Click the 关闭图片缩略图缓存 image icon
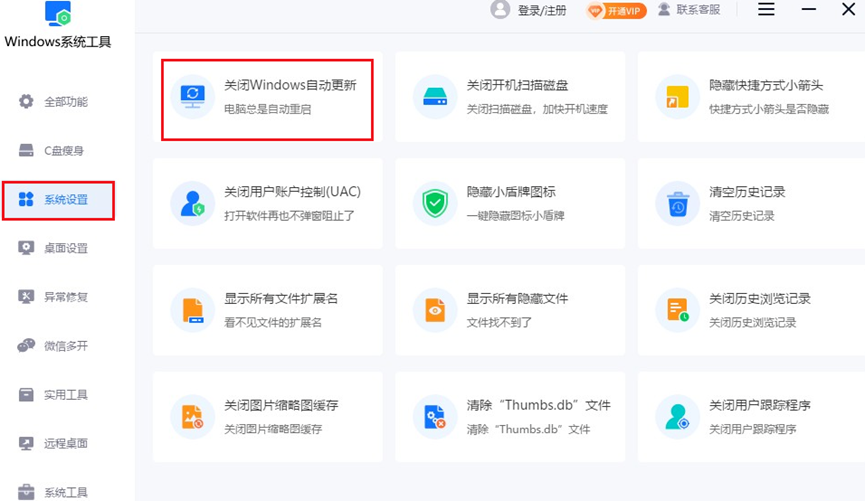The height and width of the screenshot is (501, 865). pos(193,417)
